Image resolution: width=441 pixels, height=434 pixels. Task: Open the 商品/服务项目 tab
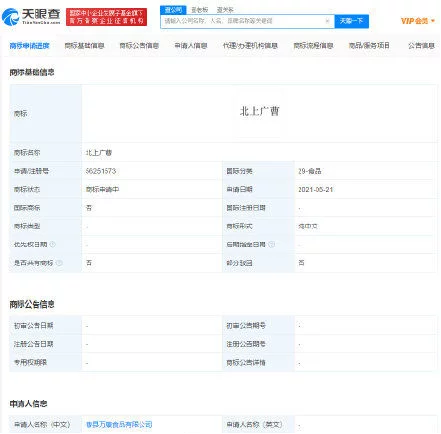pos(369,46)
